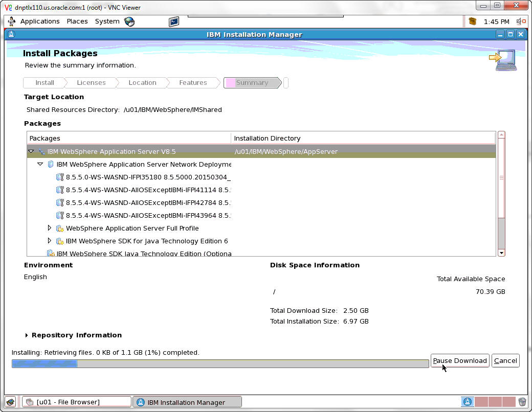Viewport: 532px width, 412px height.
Task: Click the Total Installation Size 6.97 GB value
Action: click(356, 322)
